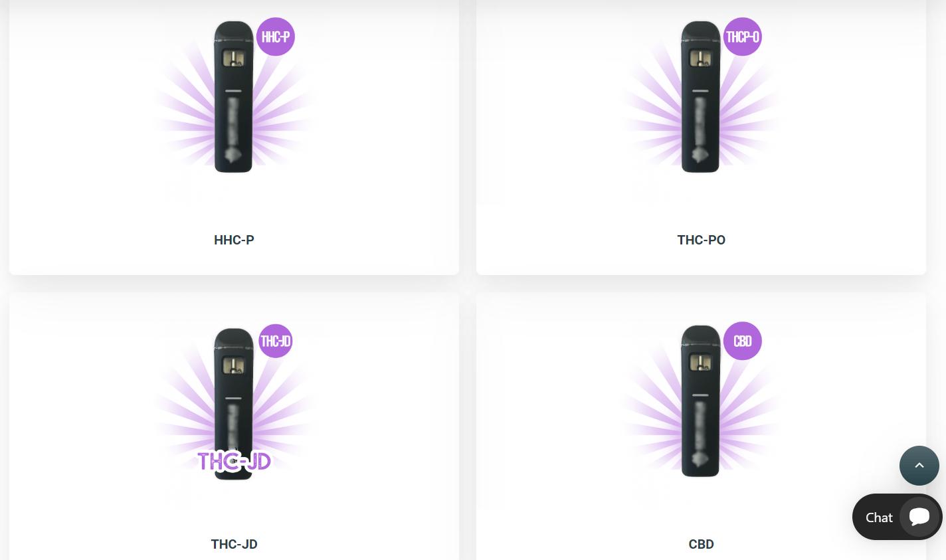Select the HHC-P product card background
946x560 pixels.
234,137
